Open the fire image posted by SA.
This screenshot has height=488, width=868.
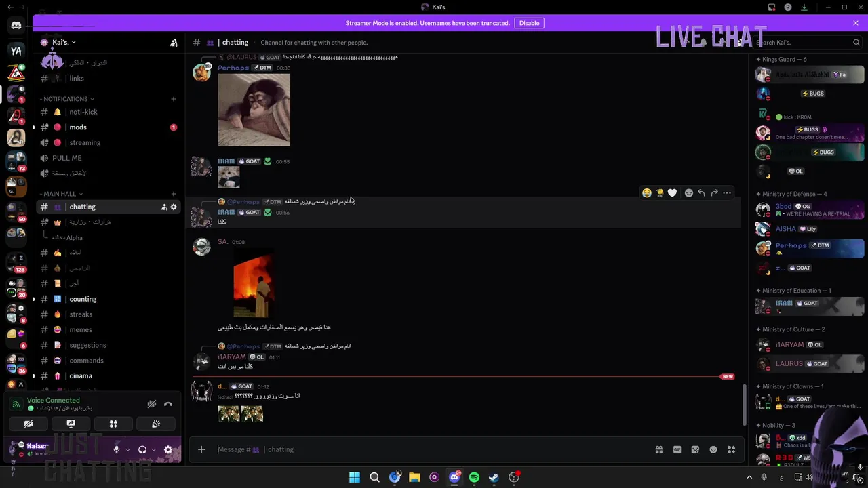(x=254, y=285)
